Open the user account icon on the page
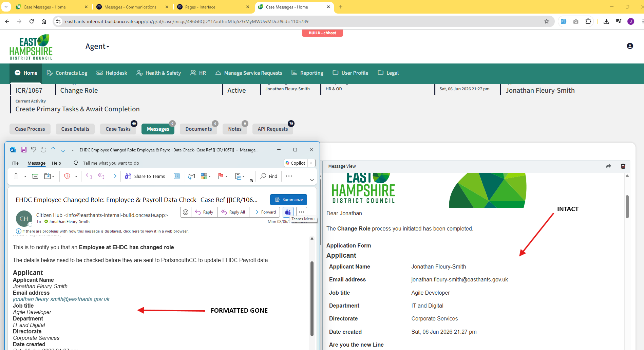 (x=630, y=46)
